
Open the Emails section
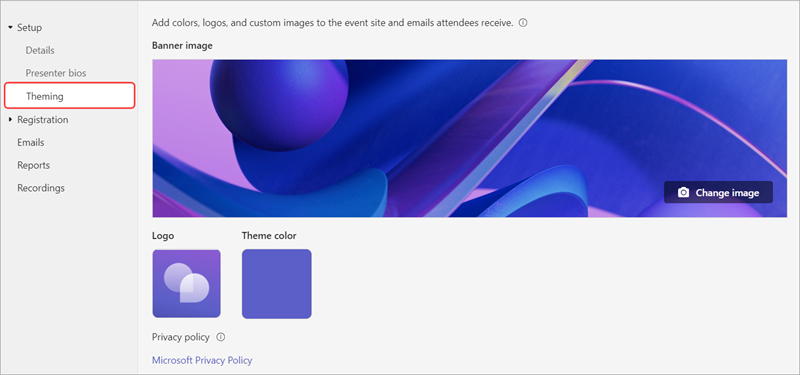tap(31, 142)
